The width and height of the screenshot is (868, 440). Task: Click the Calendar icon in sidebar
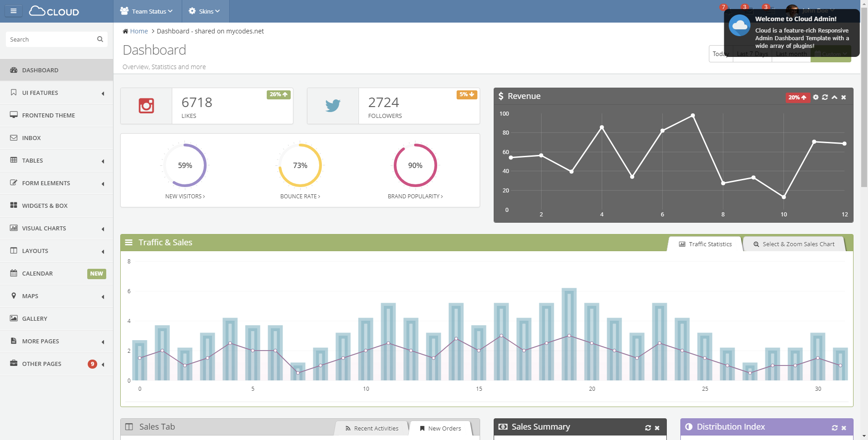pos(14,273)
